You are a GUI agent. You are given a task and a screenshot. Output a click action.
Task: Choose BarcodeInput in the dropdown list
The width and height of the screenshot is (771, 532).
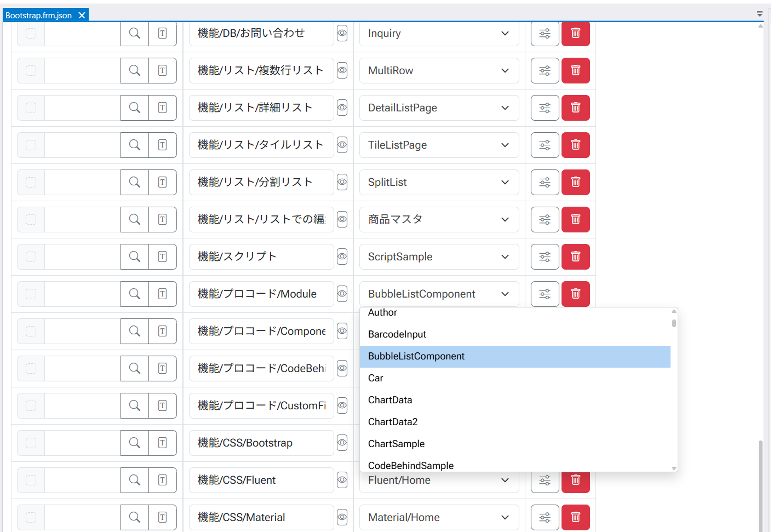397,334
